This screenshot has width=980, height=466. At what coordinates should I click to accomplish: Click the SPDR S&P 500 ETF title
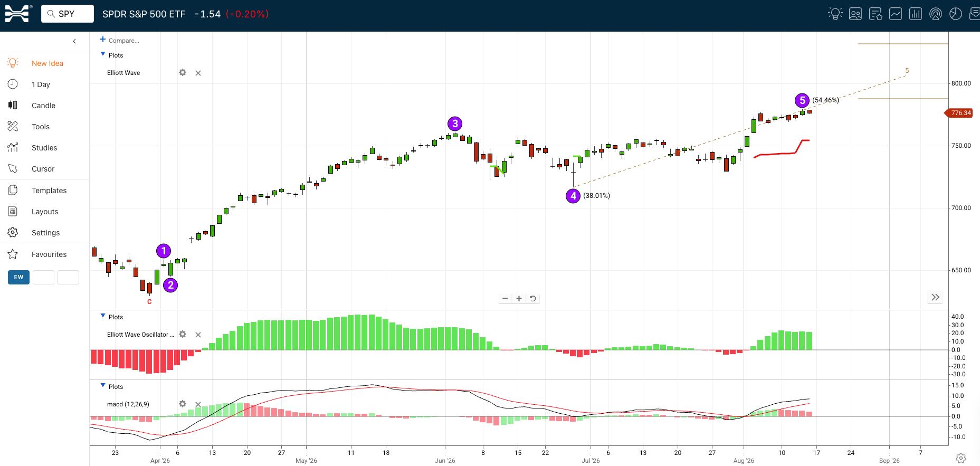pyautogui.click(x=144, y=14)
